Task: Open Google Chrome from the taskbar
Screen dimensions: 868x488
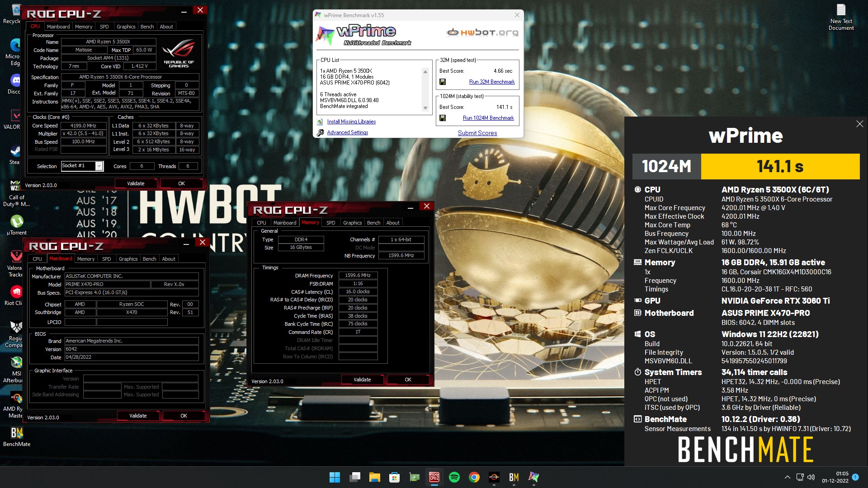Action: tap(474, 477)
